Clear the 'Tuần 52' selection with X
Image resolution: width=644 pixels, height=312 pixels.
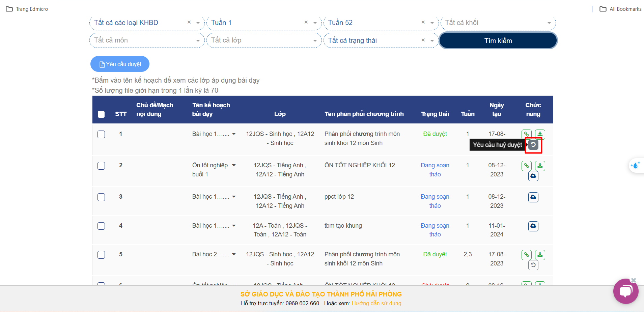tap(423, 22)
